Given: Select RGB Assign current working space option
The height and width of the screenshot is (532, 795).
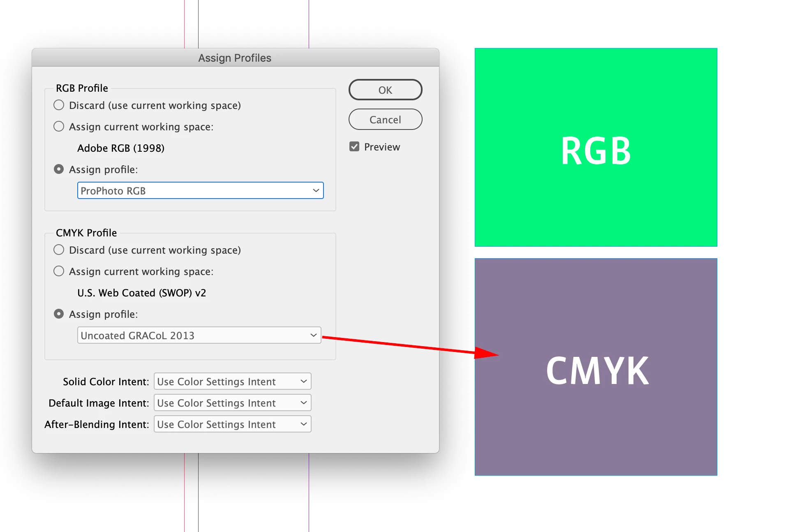Looking at the screenshot, I should (59, 127).
